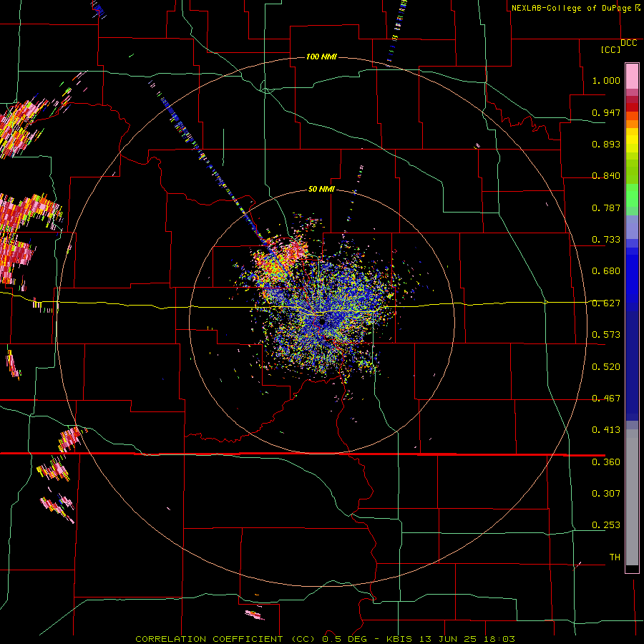Click the 0.520 scale value

click(606, 366)
